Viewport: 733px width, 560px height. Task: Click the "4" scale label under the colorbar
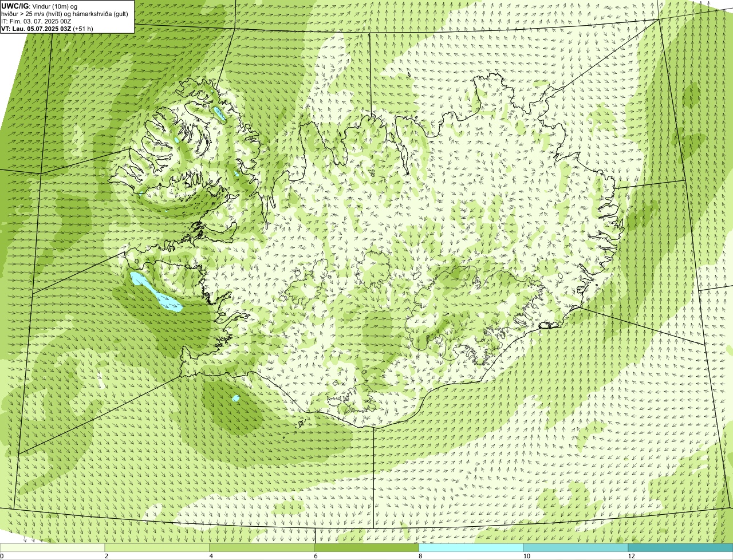pyautogui.click(x=211, y=556)
